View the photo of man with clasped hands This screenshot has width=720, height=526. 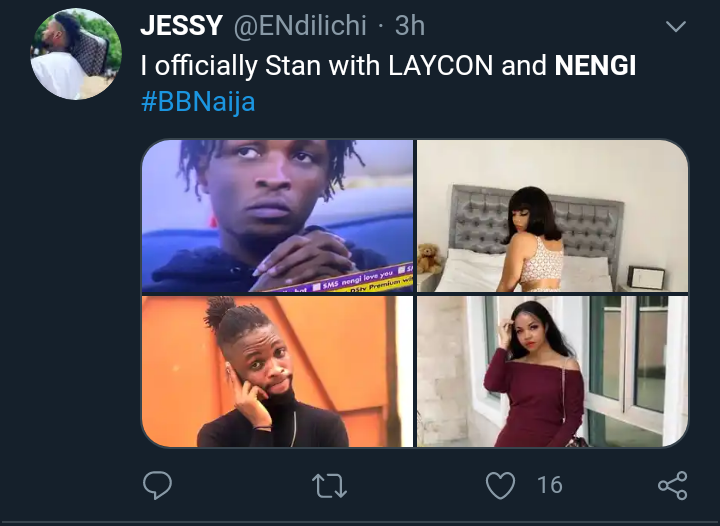pos(277,216)
